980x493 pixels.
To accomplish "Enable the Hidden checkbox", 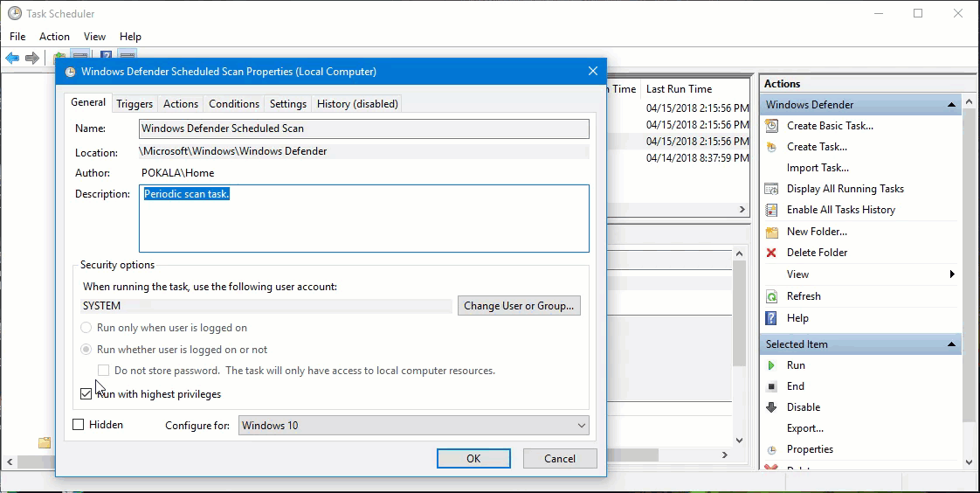I will point(79,425).
